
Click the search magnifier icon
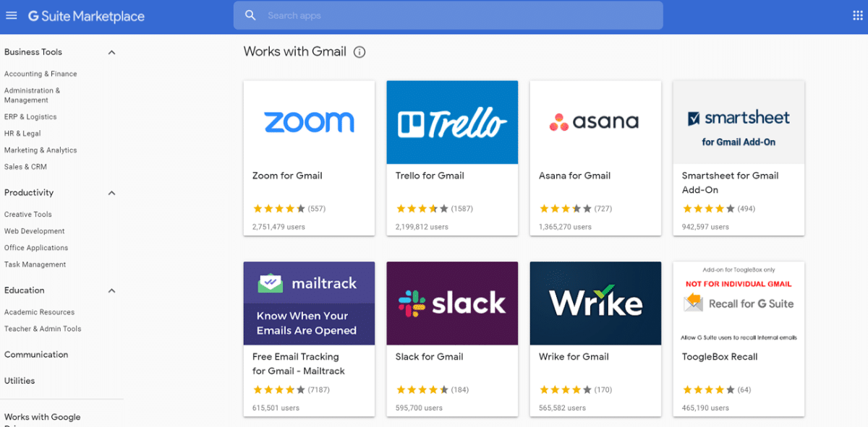click(250, 14)
